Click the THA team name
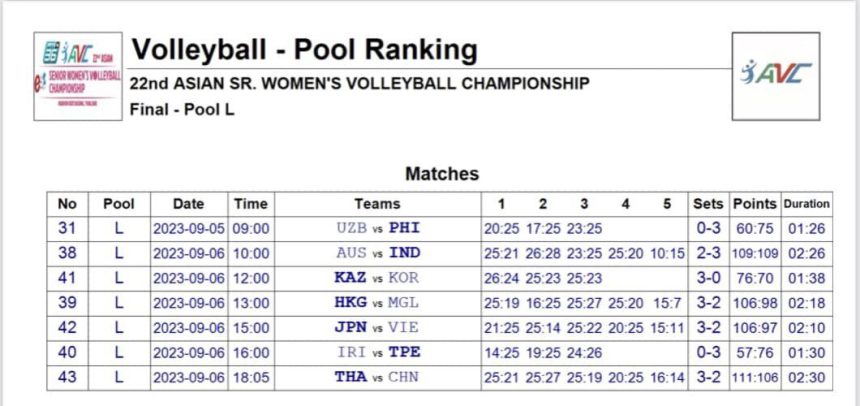860x406 pixels. point(350,377)
